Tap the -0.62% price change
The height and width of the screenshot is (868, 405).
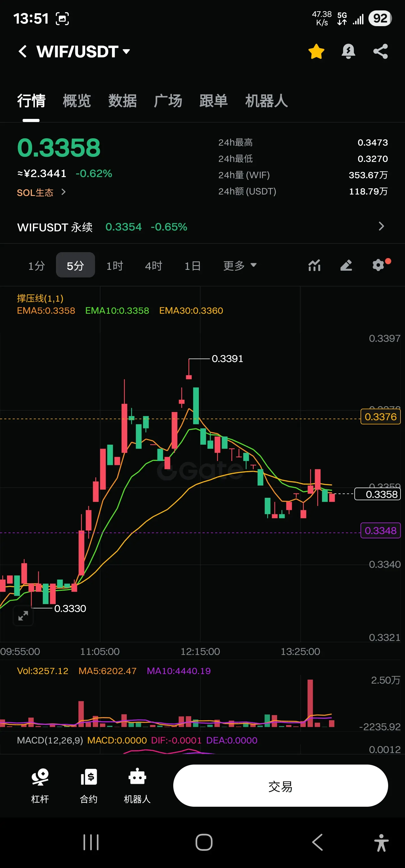(94, 173)
